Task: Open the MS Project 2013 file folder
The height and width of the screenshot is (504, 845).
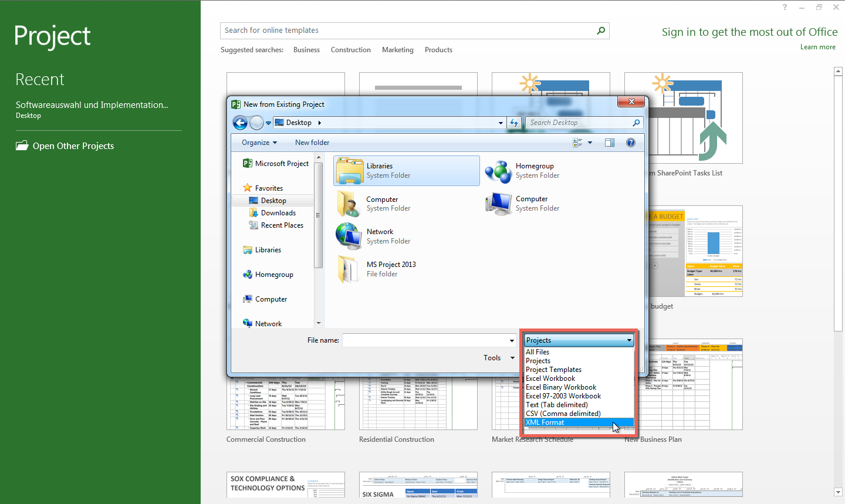Action: [x=391, y=269]
